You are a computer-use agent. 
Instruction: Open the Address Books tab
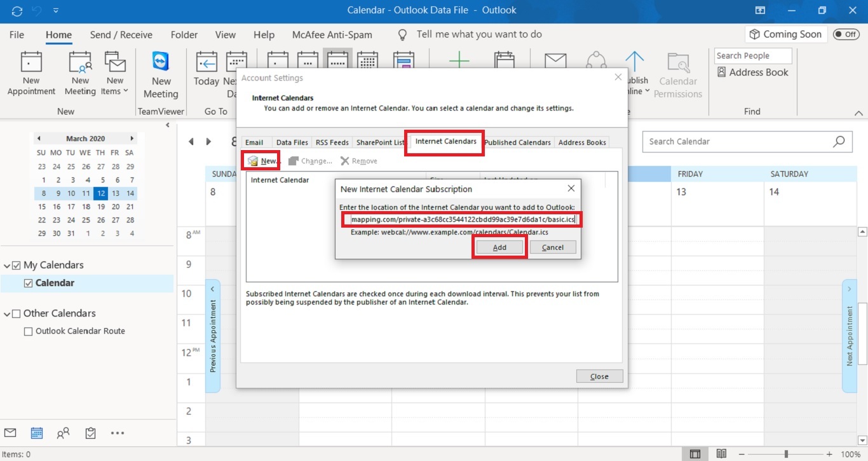[582, 142]
